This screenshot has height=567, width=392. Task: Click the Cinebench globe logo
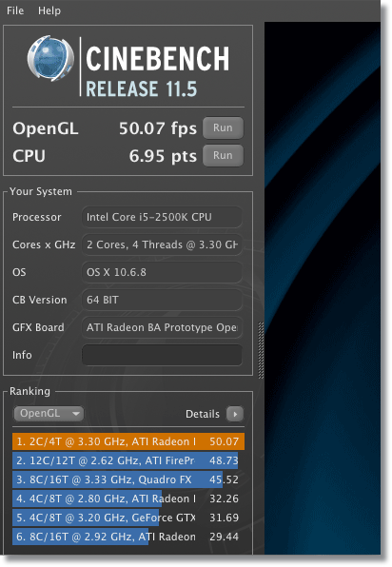click(x=50, y=58)
